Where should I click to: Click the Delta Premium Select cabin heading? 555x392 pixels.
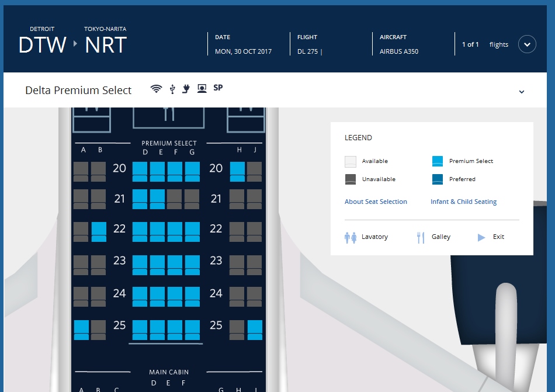(x=78, y=90)
